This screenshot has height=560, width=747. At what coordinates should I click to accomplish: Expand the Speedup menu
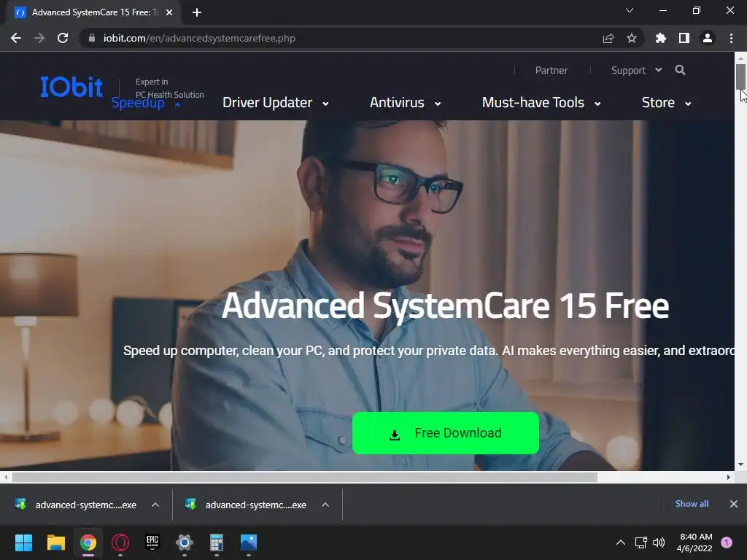[x=146, y=103]
